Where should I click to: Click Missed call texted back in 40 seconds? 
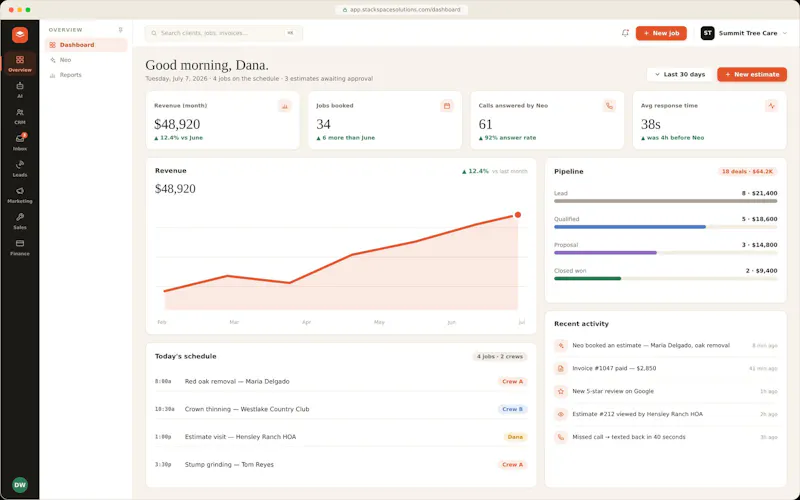[629, 437]
